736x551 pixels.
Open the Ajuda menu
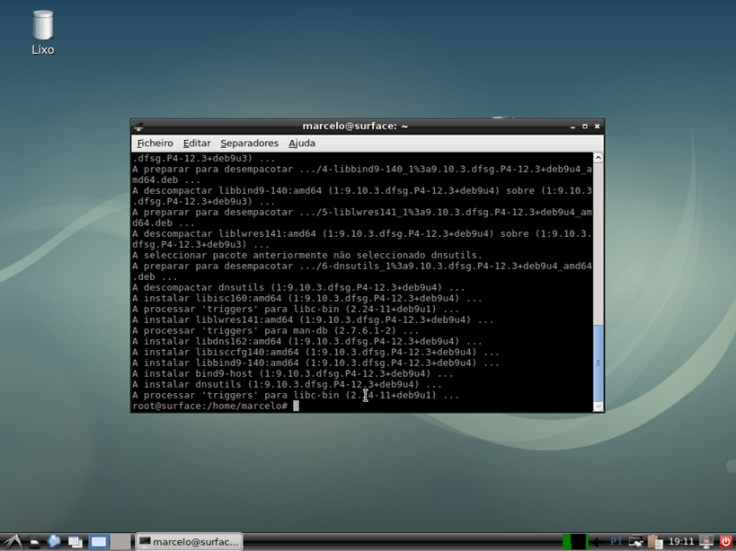tap(302, 143)
